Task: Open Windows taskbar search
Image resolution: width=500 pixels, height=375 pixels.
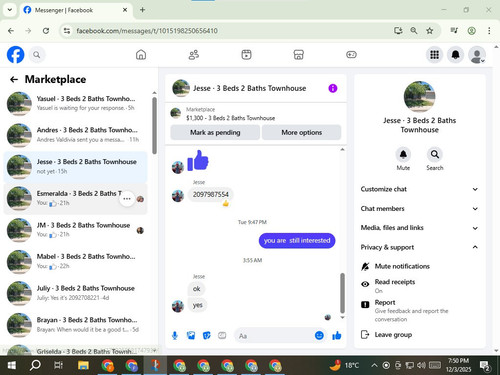Action: (35, 366)
